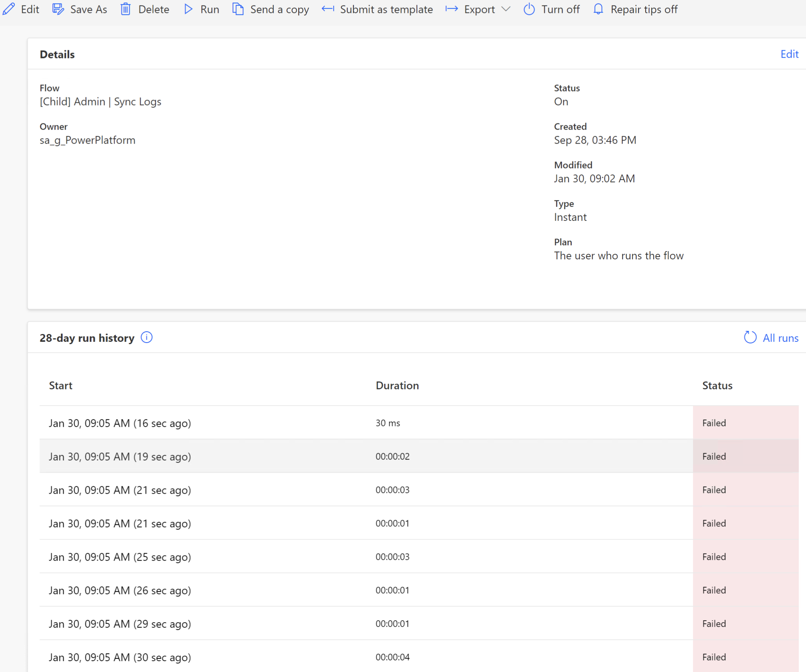
Task: Expand the Export dropdown chevron
Action: [x=505, y=9]
